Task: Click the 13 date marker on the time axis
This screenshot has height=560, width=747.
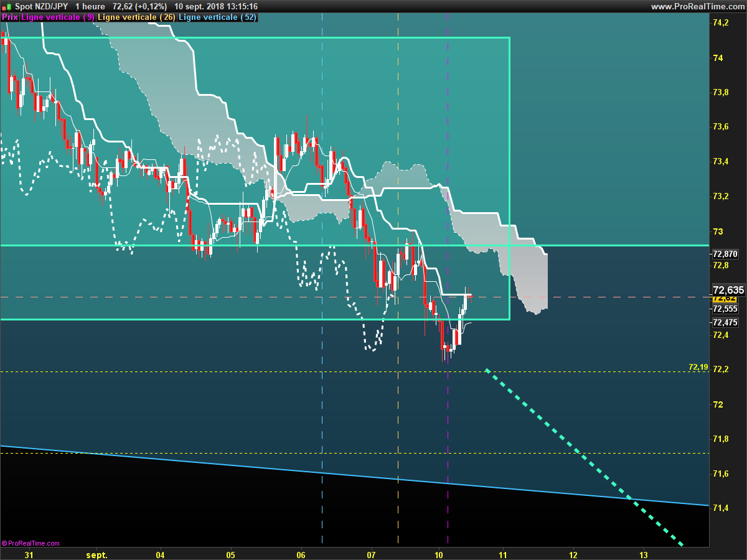Action: (644, 554)
